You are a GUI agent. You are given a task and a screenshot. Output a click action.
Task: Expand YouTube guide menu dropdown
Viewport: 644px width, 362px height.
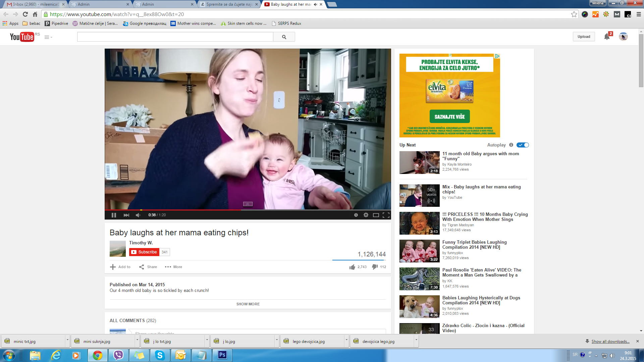(48, 37)
